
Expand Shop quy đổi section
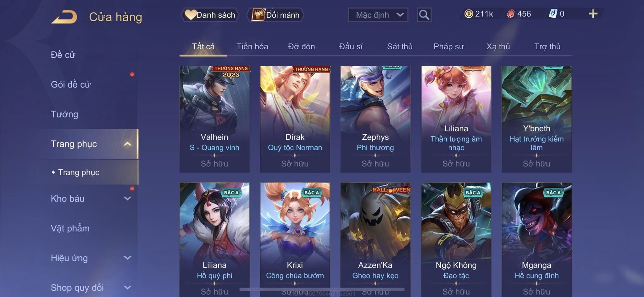(127, 287)
